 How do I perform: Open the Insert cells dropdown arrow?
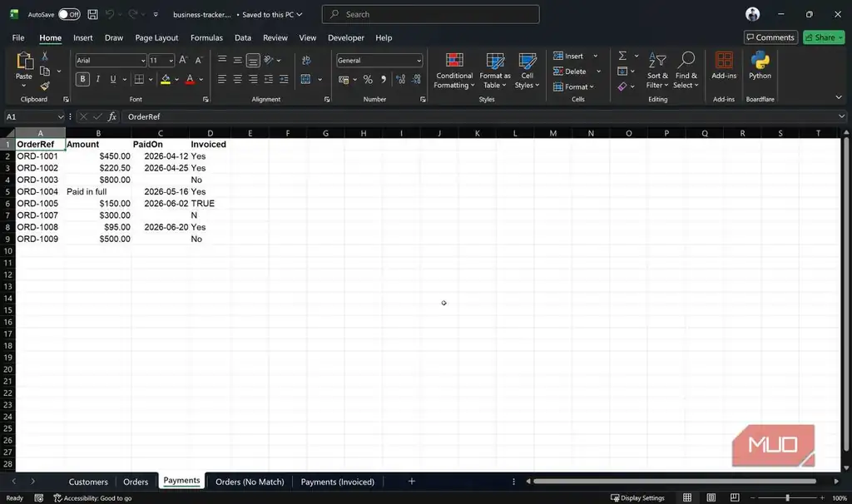point(596,56)
